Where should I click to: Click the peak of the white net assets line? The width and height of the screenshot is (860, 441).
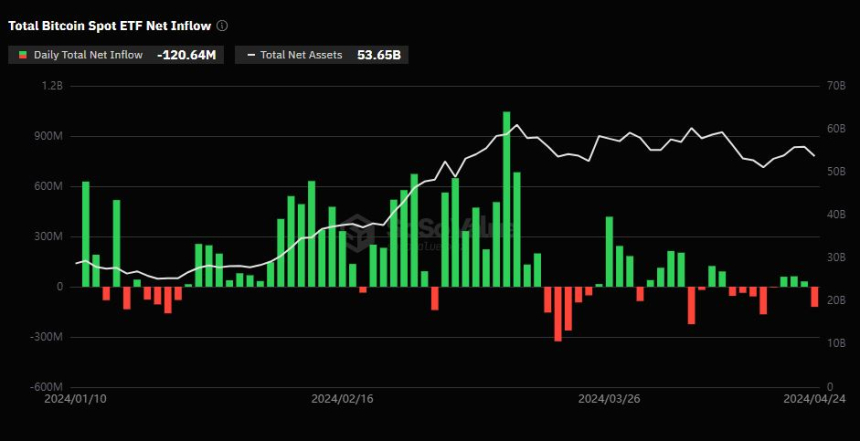point(515,125)
